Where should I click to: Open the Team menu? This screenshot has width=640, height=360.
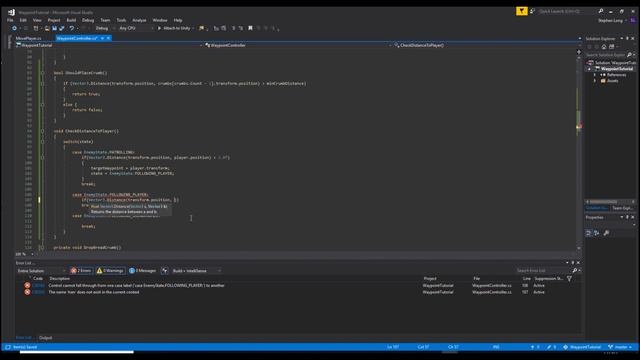point(105,20)
